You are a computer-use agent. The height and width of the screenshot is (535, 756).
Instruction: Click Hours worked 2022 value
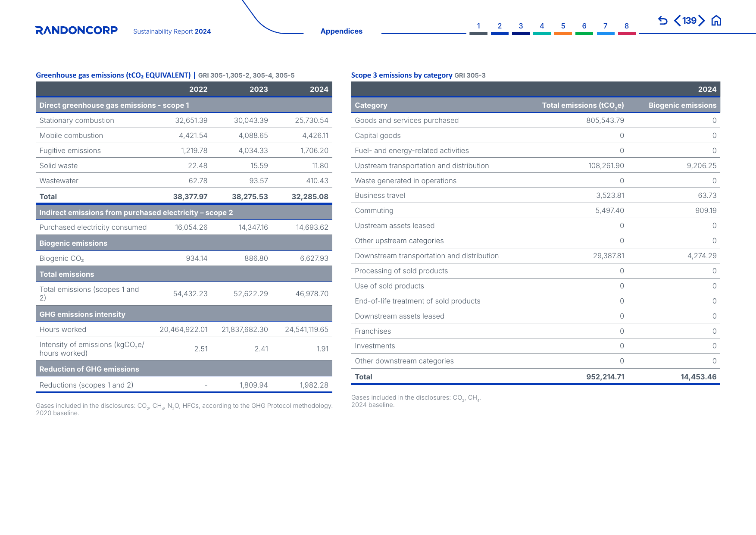[184, 329]
